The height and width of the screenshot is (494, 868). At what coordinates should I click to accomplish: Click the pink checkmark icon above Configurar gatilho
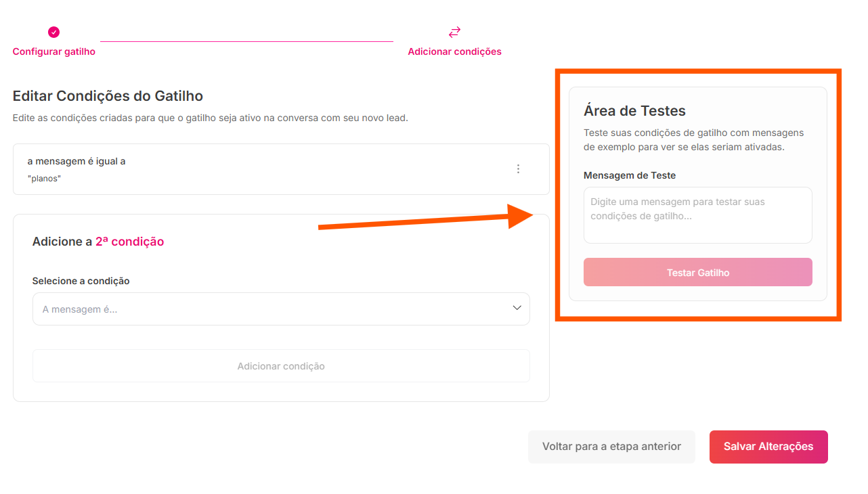[x=53, y=31]
